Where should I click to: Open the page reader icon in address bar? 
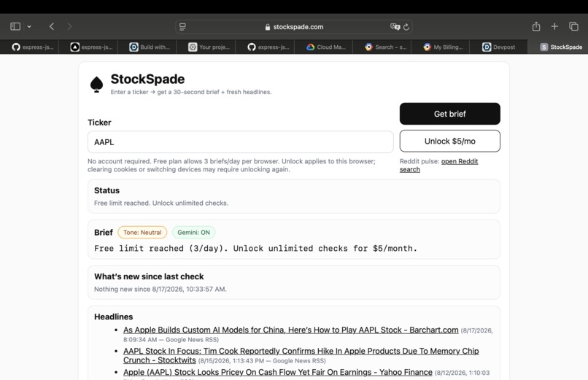coord(182,26)
